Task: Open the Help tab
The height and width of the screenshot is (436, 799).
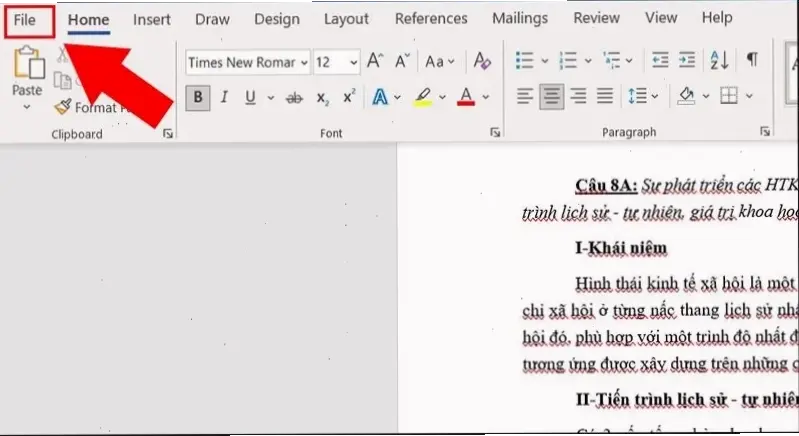Action: pyautogui.click(x=717, y=18)
